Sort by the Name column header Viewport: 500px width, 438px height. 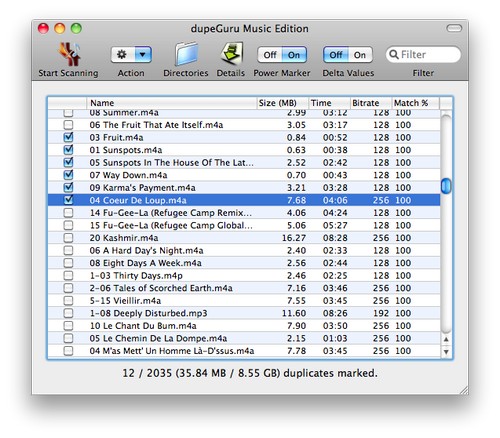click(172, 103)
